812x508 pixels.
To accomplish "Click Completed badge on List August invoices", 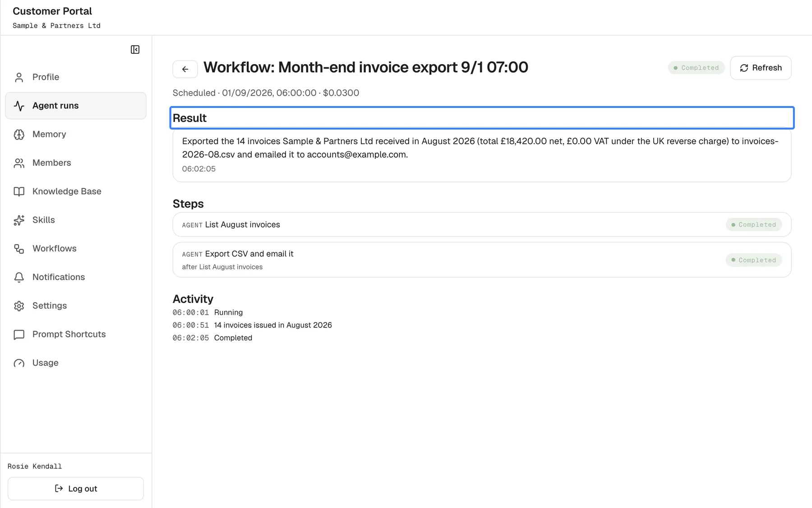I will [x=753, y=224].
